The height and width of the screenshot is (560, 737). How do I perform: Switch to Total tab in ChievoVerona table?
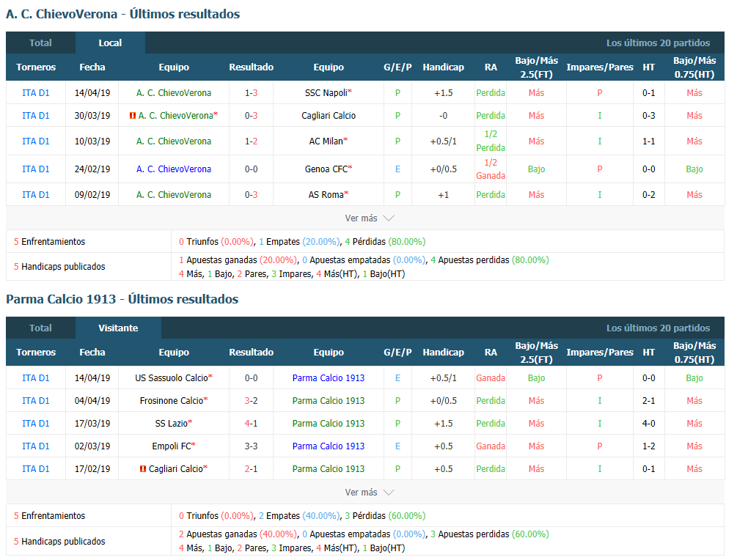coord(40,43)
